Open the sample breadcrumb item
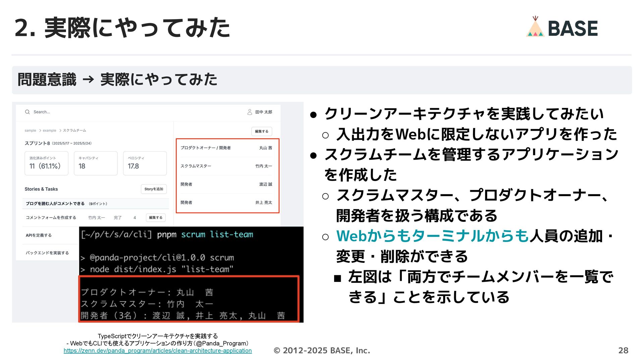 point(30,130)
